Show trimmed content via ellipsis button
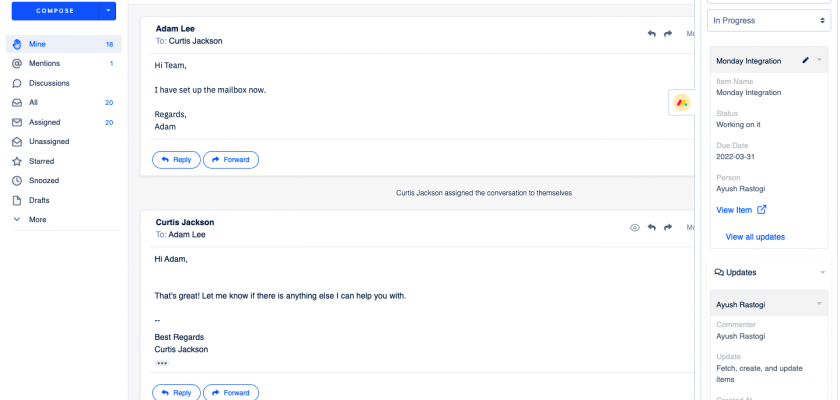Viewport: 840px width, 400px height. pos(162,363)
